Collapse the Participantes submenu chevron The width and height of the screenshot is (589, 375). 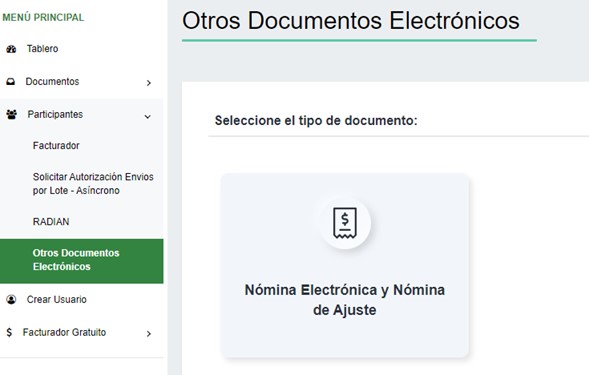click(x=148, y=117)
